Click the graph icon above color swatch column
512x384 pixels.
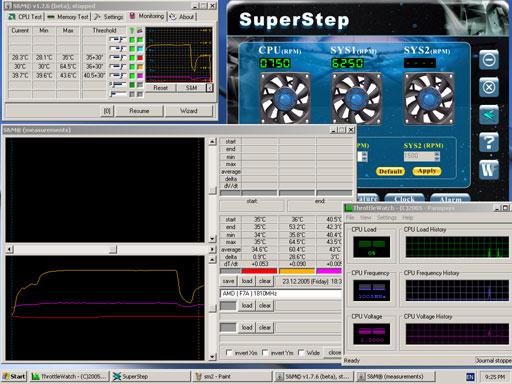(140, 30)
